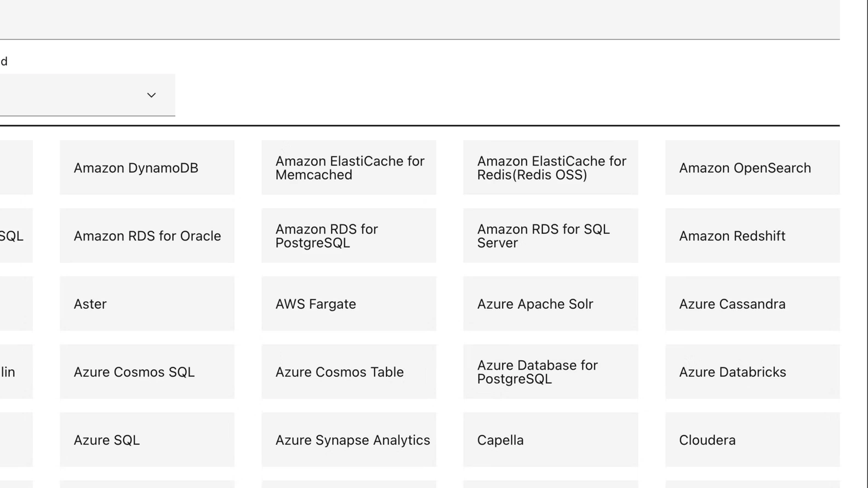868x488 pixels.
Task: Select the Amazon DynamoDB tile
Action: [x=147, y=168]
